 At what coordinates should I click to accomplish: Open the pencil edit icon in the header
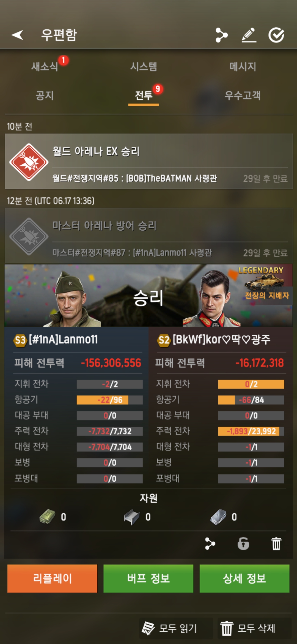click(249, 35)
